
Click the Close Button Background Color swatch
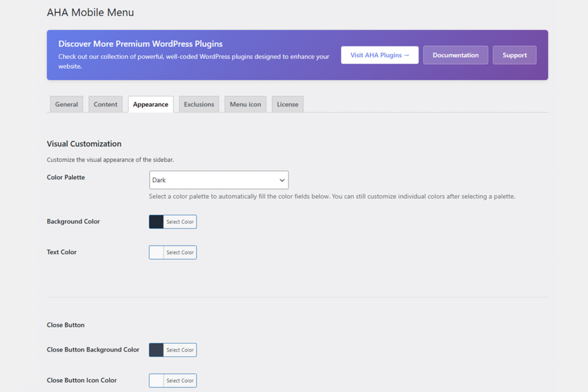point(156,350)
